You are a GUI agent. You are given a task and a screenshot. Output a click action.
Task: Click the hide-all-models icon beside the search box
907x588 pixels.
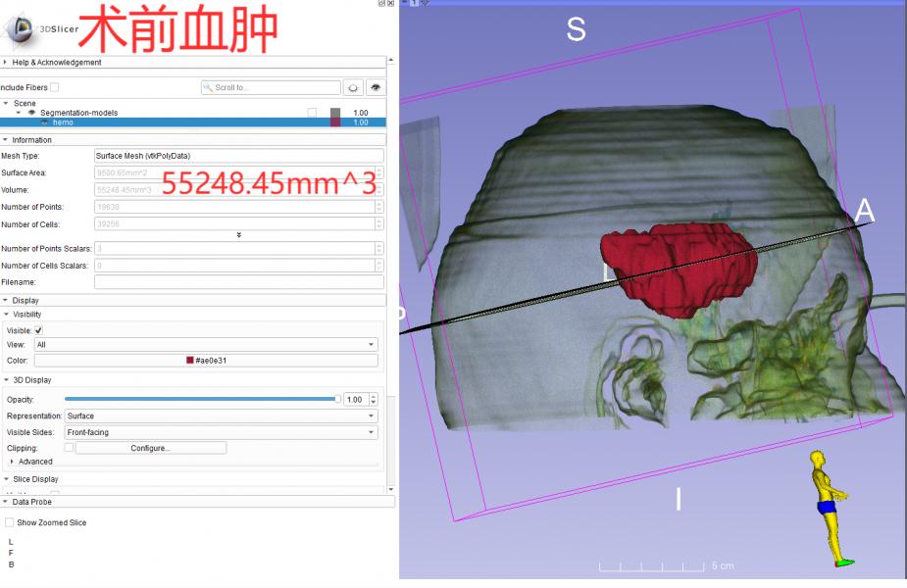pyautogui.click(x=354, y=87)
